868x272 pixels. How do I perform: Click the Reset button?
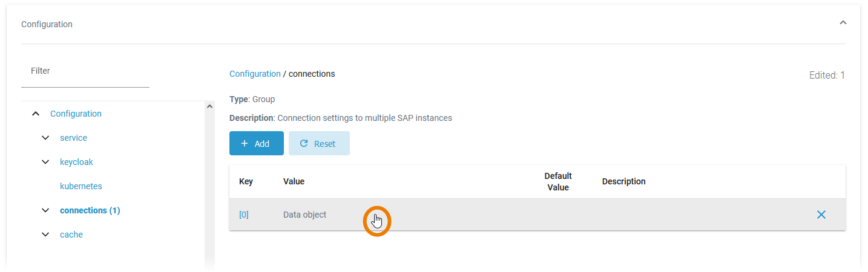tap(319, 143)
